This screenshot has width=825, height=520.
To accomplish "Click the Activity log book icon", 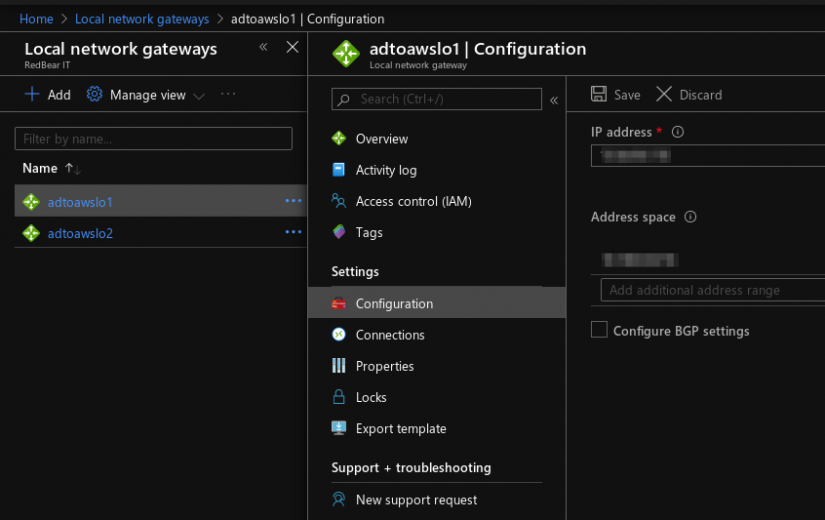I will (x=339, y=169).
